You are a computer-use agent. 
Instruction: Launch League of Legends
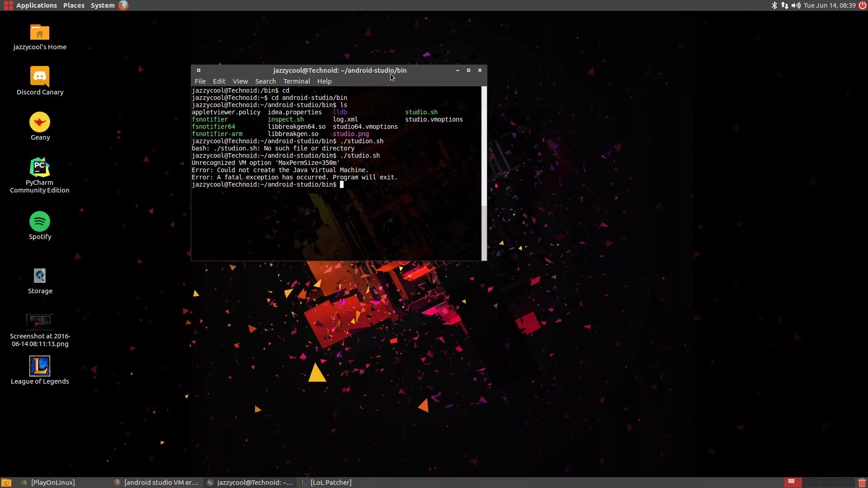click(40, 366)
